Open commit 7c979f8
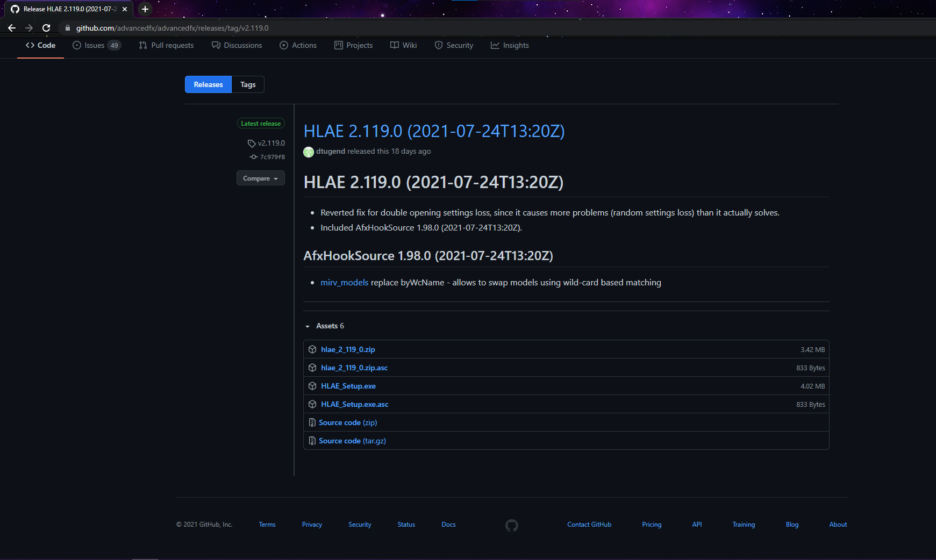 click(x=267, y=157)
